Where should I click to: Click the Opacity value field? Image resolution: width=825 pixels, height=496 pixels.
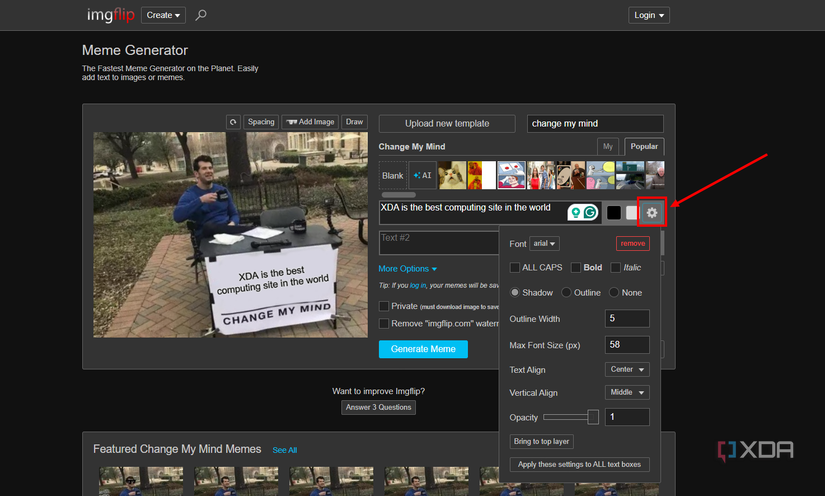coord(627,417)
